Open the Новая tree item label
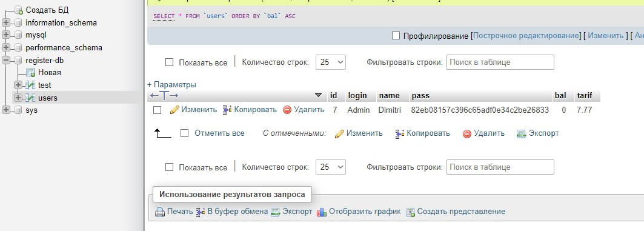644x231 pixels. click(x=50, y=73)
